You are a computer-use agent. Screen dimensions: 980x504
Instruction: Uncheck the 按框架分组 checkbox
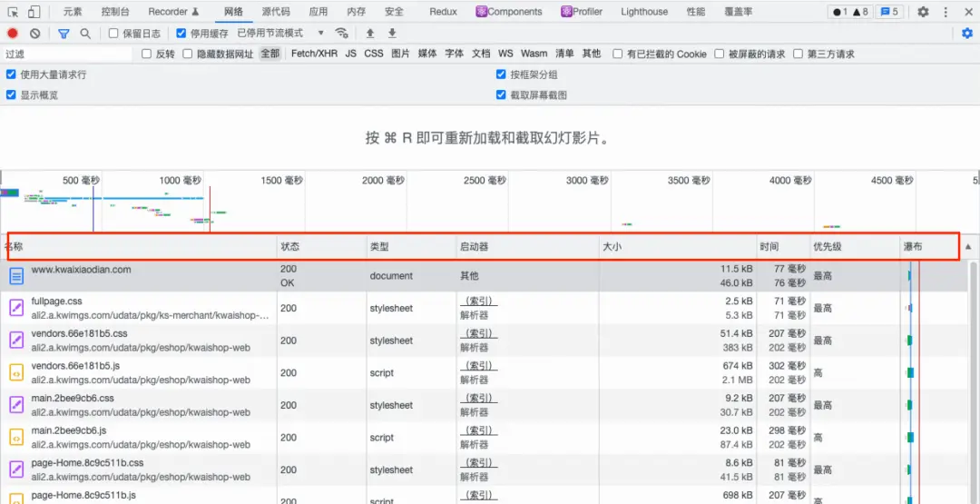tap(501, 74)
